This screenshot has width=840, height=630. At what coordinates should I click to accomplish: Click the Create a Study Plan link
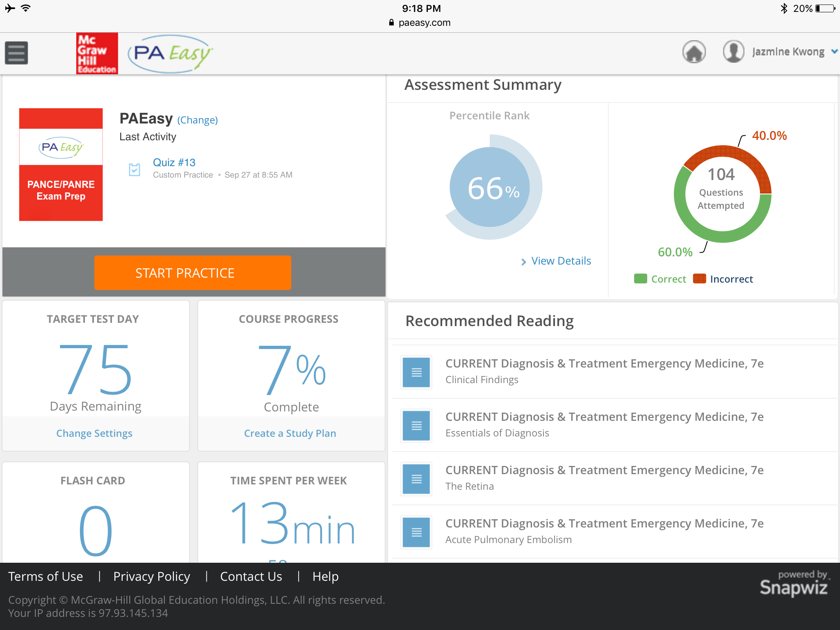pyautogui.click(x=290, y=433)
